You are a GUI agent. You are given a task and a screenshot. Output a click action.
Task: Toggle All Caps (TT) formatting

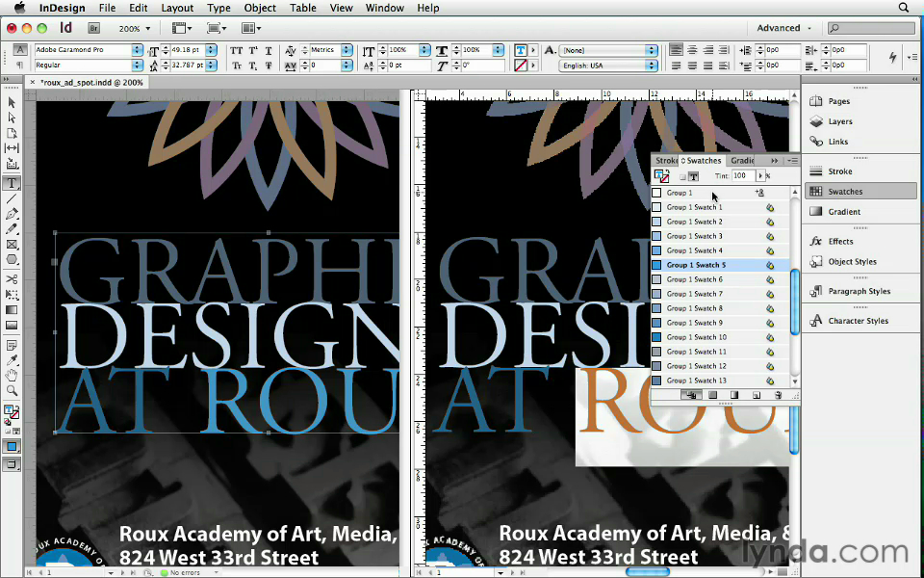[237, 51]
